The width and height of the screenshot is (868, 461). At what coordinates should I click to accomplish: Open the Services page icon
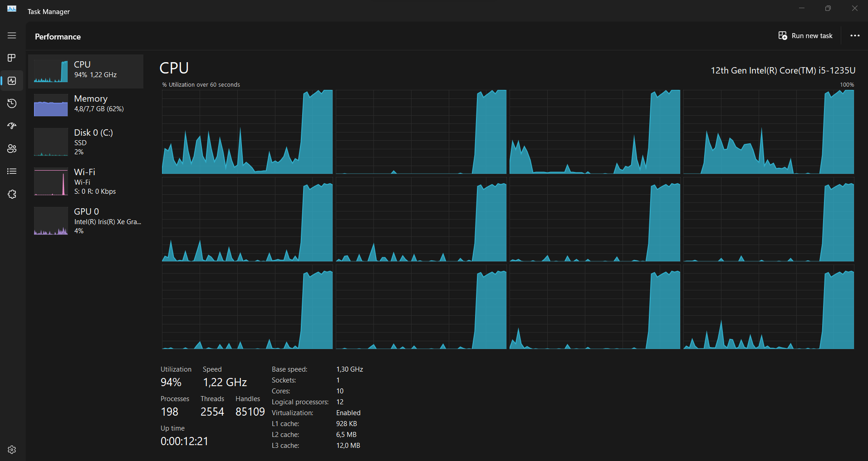(12, 194)
